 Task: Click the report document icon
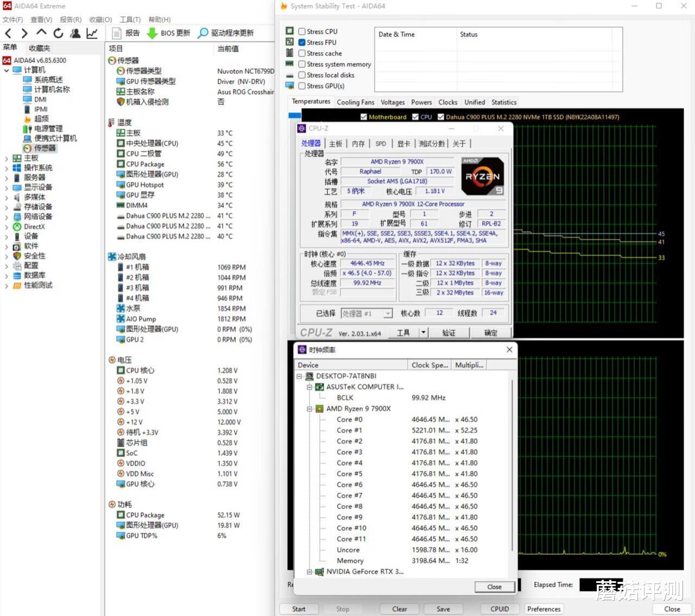(x=116, y=33)
